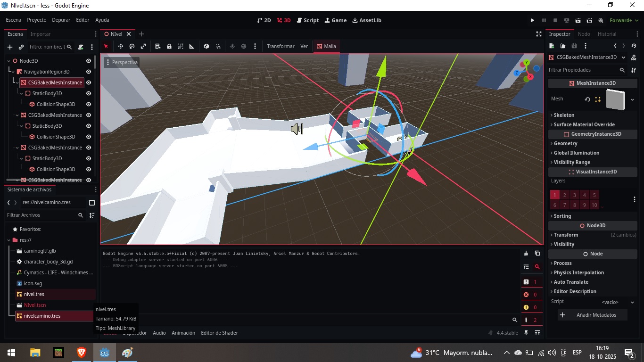Open the Inspector property tools menu

point(634,70)
